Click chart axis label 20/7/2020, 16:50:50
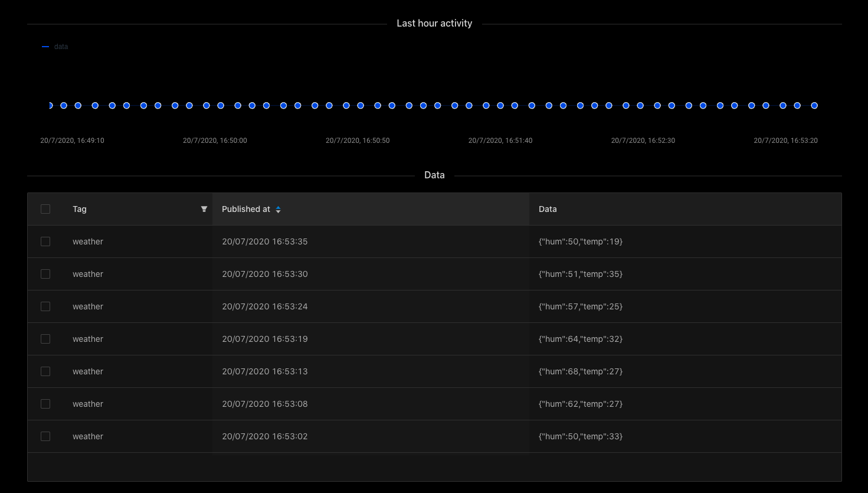Screen dimensions: 868x493 [x=358, y=141]
